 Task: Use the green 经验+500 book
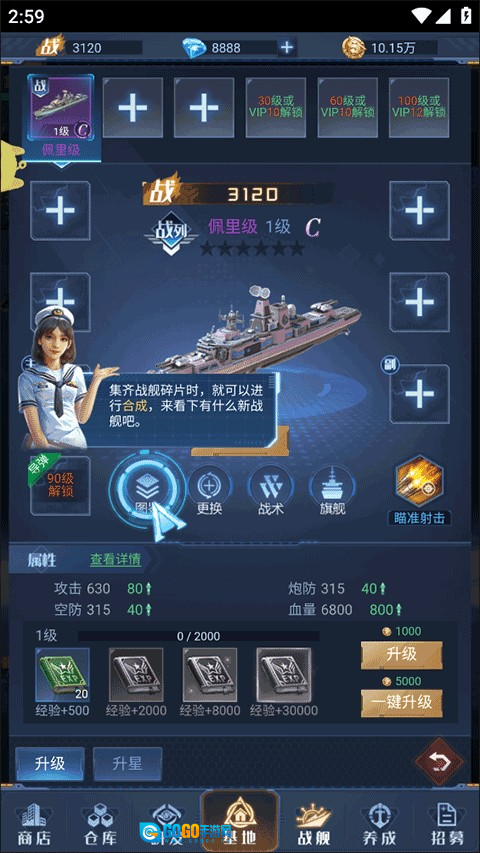[62, 675]
